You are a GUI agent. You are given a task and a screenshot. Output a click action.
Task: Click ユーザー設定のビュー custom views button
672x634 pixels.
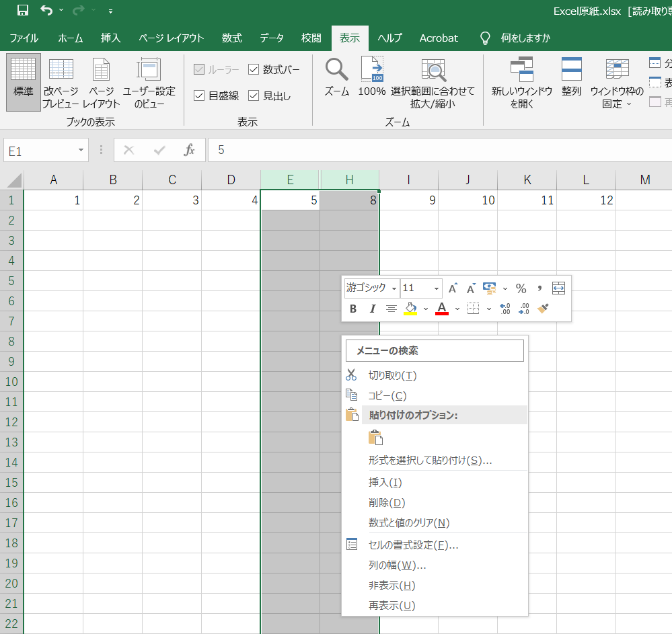pos(149,83)
